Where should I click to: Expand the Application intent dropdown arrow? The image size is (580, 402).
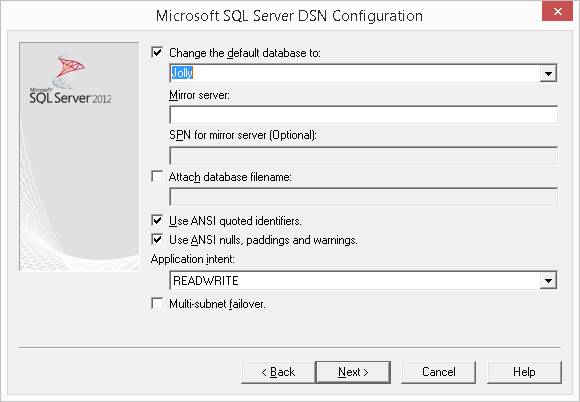point(548,280)
